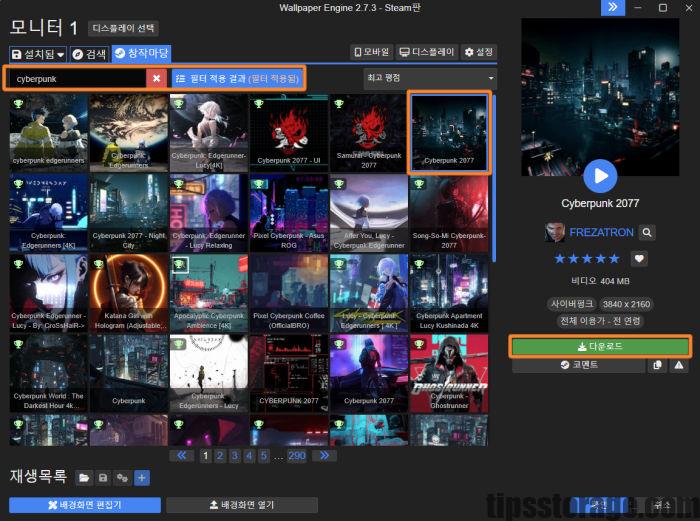Select Song-So-Mi Cyberpunk-2077 thumbnail
Screen dimensions: 700x521
click(449, 213)
